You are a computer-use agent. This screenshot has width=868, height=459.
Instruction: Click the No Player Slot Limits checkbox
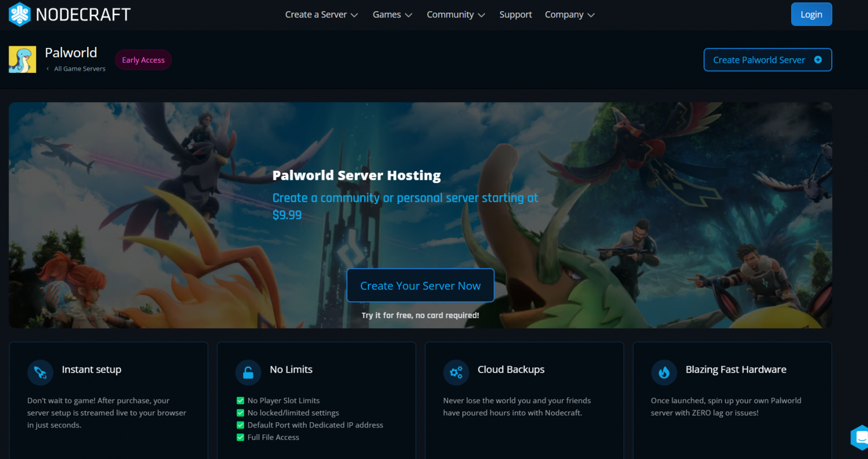(240, 401)
